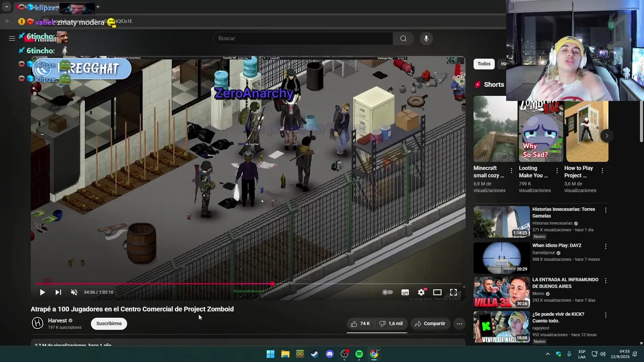Subscribe with the Suscribirme button
This screenshot has height=362, width=644.
109,323
